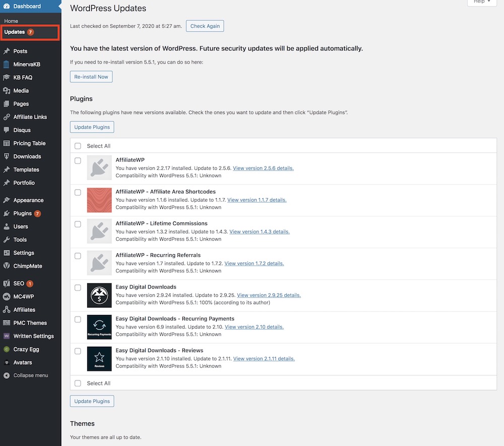Click the Portfolio pushpin icon

click(7, 183)
